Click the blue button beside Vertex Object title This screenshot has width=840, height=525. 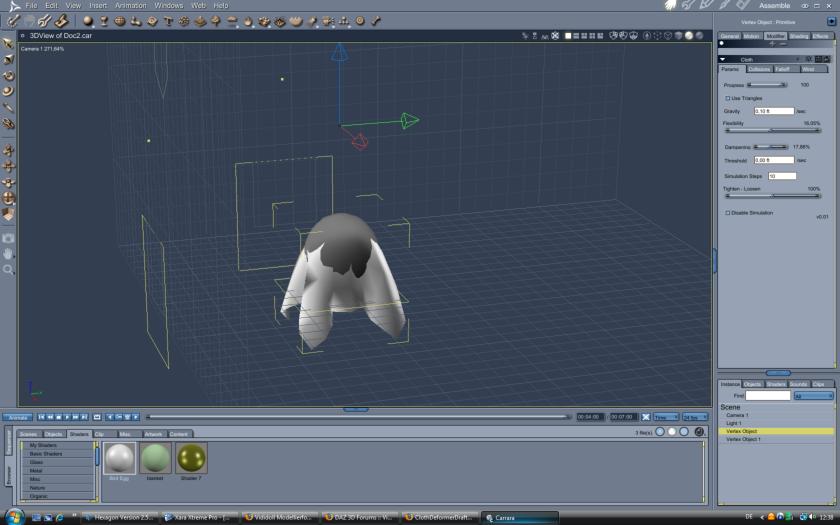(831, 21)
